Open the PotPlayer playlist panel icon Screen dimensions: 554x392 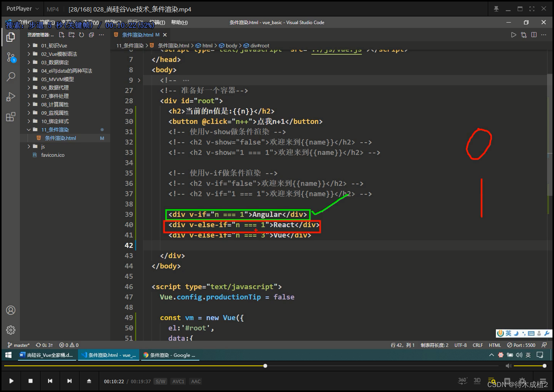(492, 381)
